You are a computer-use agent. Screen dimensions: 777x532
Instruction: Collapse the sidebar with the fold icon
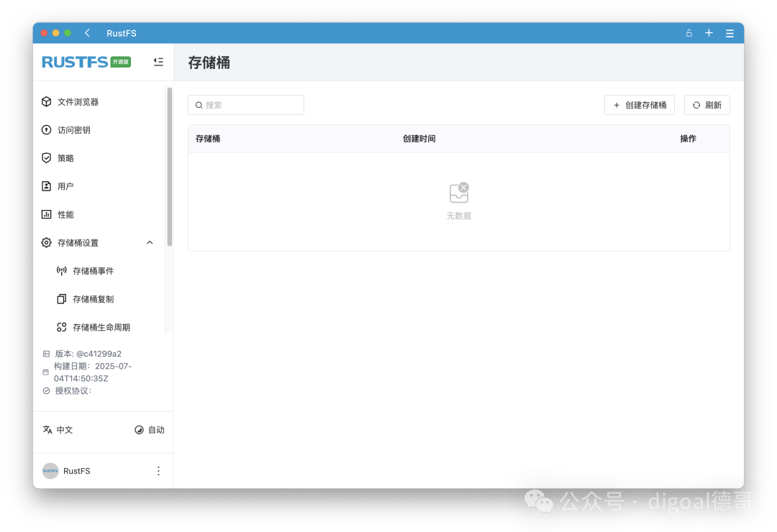click(158, 62)
